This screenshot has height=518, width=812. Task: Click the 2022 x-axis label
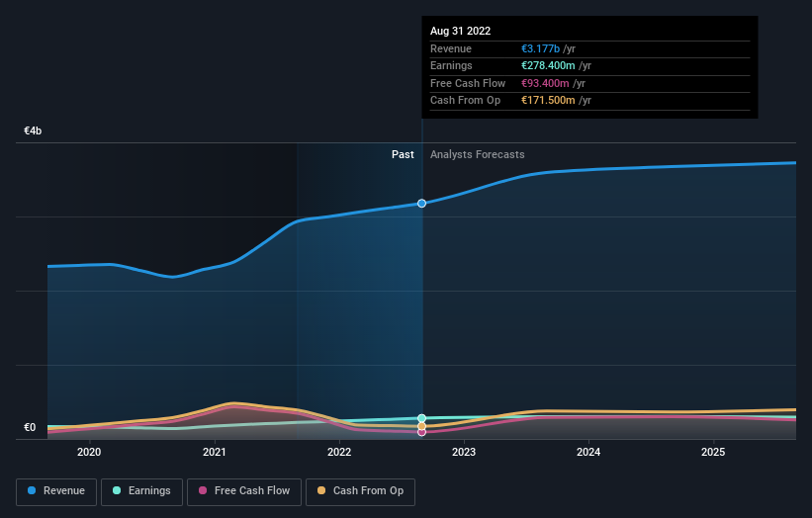339,452
